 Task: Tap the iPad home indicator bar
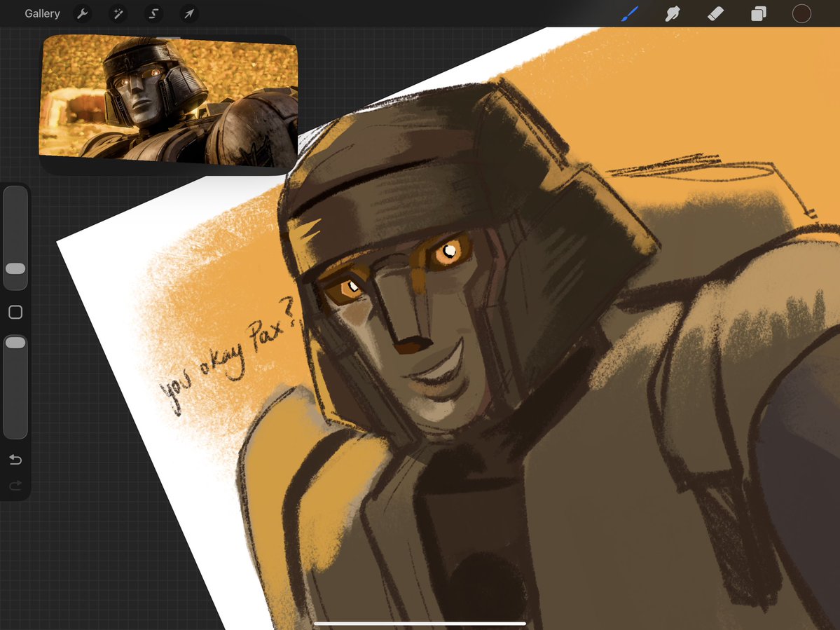tap(420, 624)
